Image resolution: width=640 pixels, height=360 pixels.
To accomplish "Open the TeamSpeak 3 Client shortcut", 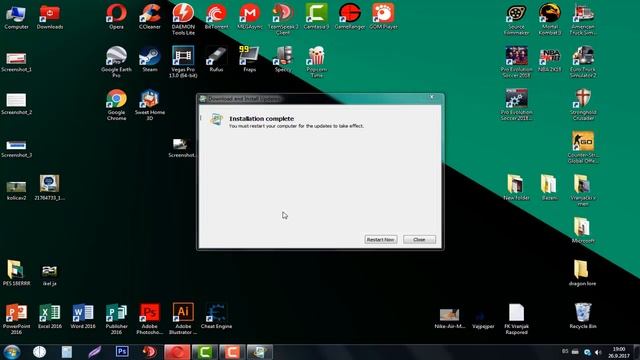I will (x=283, y=19).
